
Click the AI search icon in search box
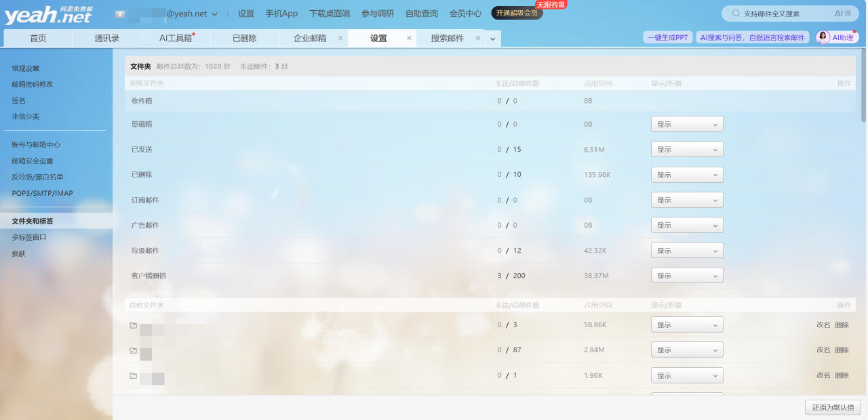842,14
